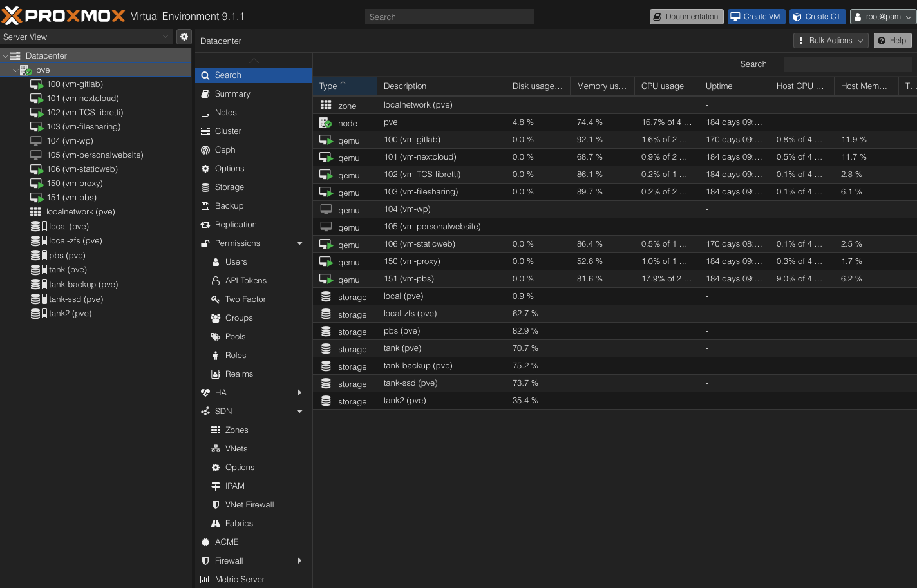Collapse the SDN submenu arrow
This screenshot has height=588, width=917.
[299, 412]
